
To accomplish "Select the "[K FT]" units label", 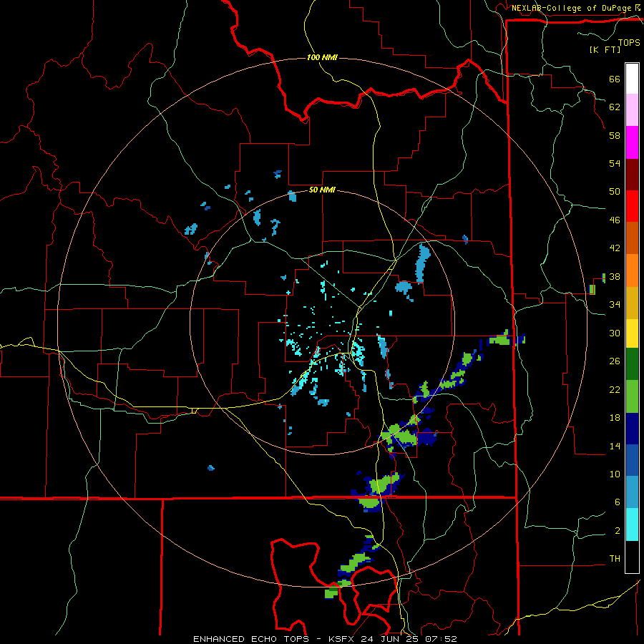I will (605, 49).
